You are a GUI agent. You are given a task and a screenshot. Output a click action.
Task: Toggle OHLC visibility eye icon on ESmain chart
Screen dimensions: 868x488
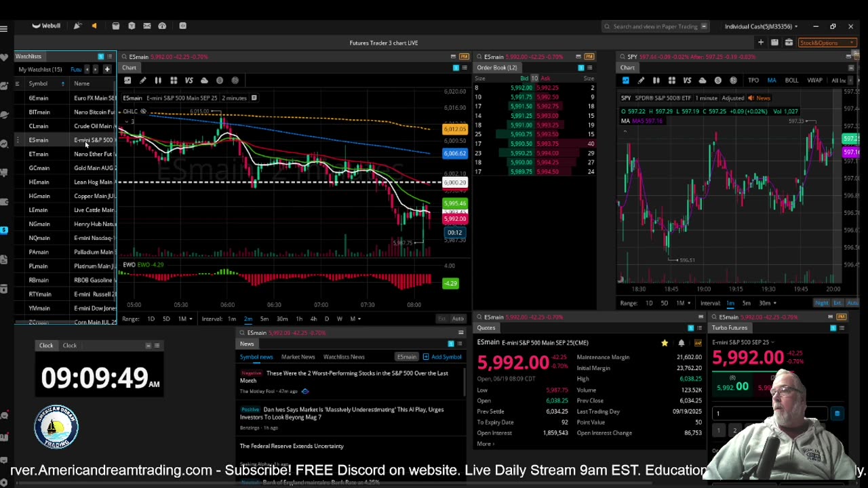(143, 111)
